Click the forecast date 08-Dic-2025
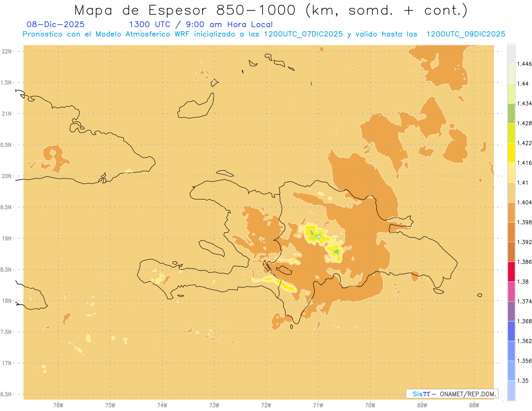Viewport: 532px width, 411px height. [55, 24]
